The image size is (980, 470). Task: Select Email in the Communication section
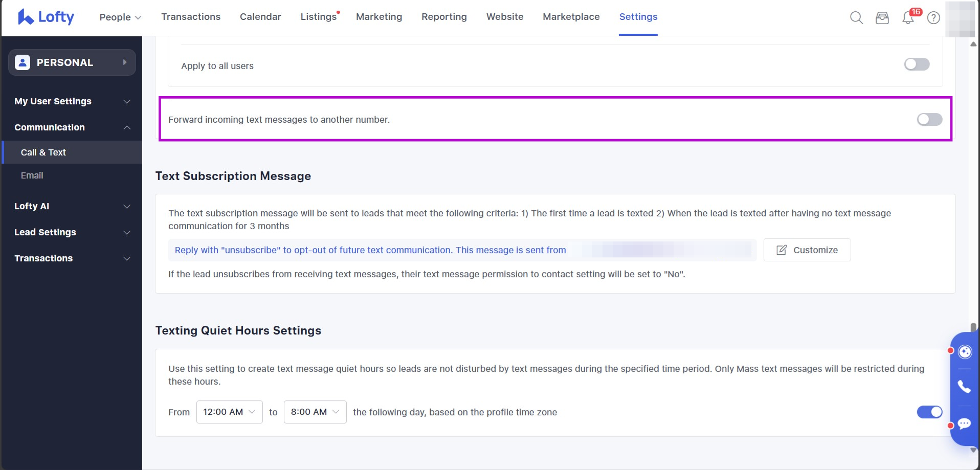32,175
